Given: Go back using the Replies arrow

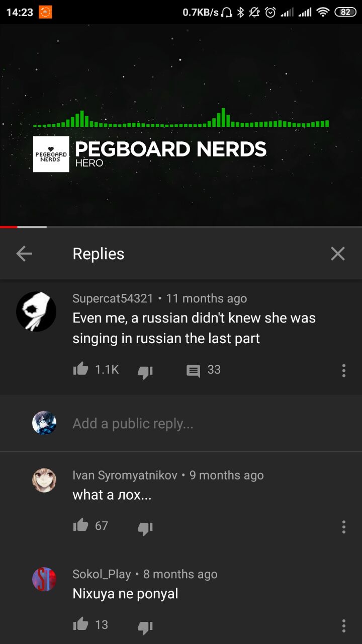Looking at the screenshot, I should [x=24, y=254].
